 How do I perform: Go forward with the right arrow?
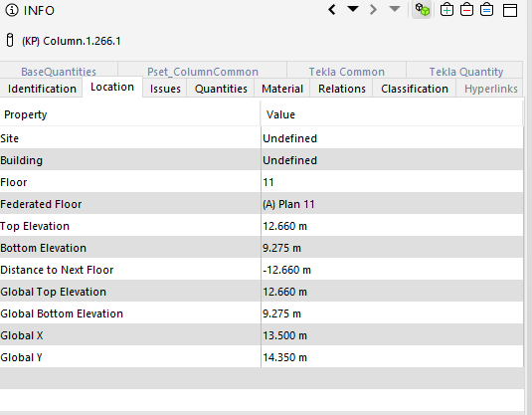click(x=373, y=10)
